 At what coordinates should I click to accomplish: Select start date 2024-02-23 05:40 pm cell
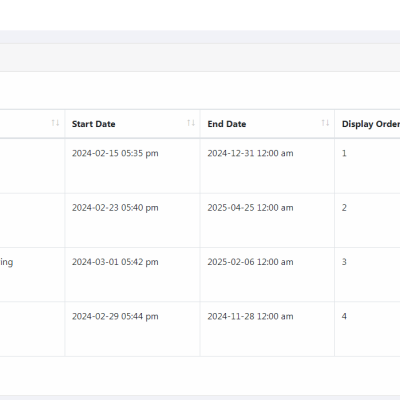[115, 208]
